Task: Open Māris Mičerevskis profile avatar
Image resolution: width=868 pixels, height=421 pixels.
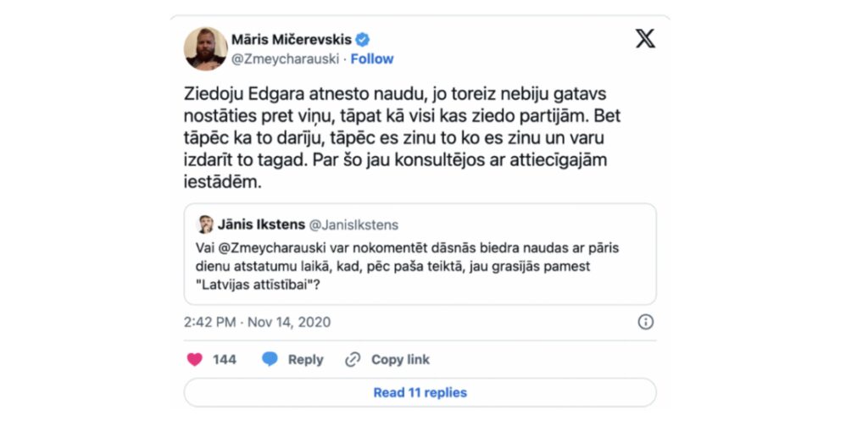Action: pos(205,48)
